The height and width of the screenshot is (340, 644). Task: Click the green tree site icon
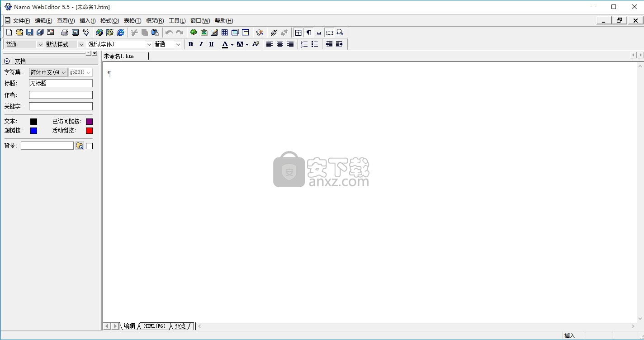pyautogui.click(x=194, y=32)
